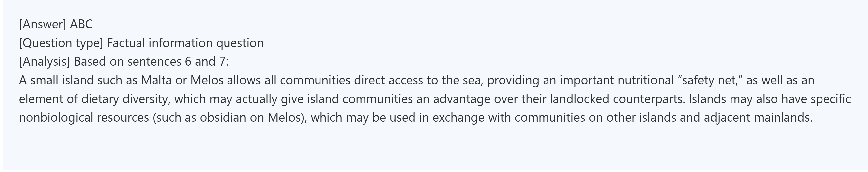The image size is (868, 172).
Task: Click the quoted phrase "safety net,"
Action: tap(710, 80)
